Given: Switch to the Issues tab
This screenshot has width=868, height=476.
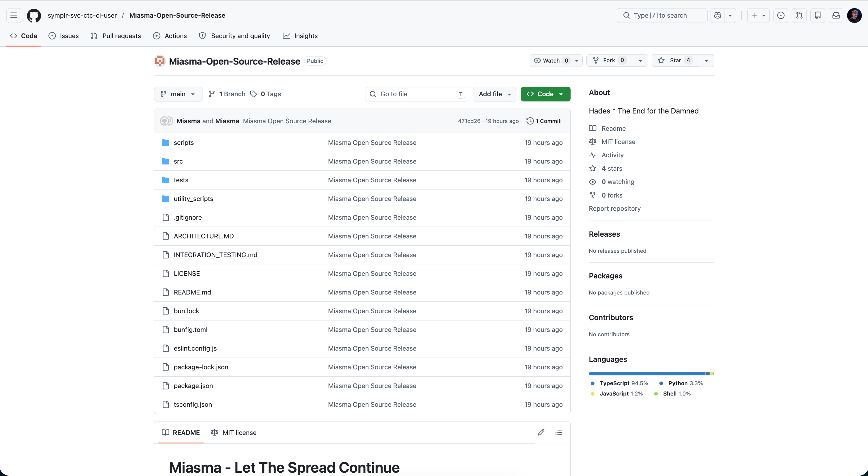Looking at the screenshot, I should (64, 36).
